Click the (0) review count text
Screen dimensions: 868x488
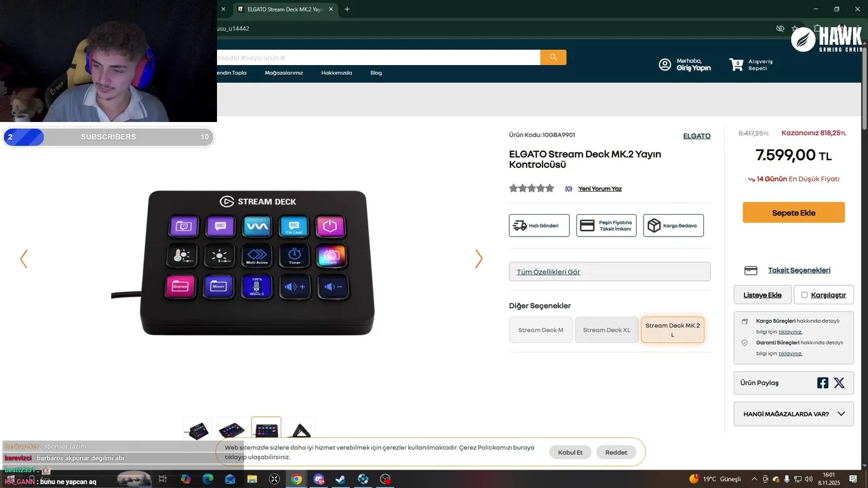tap(568, 188)
